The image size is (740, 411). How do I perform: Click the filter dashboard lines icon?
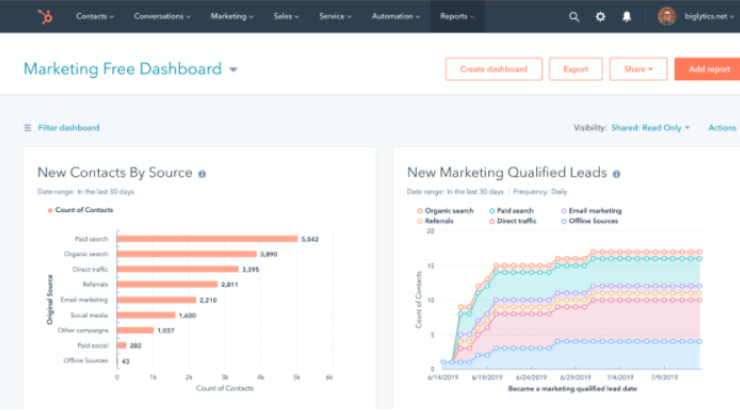point(28,128)
